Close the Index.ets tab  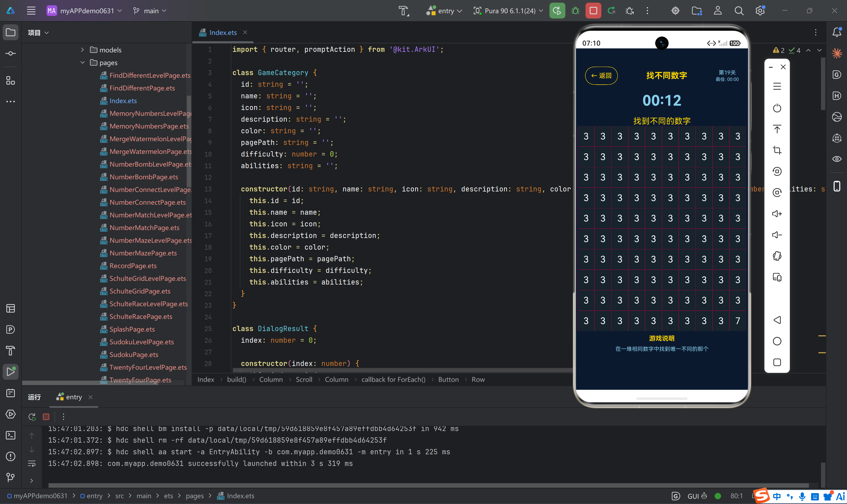click(245, 32)
